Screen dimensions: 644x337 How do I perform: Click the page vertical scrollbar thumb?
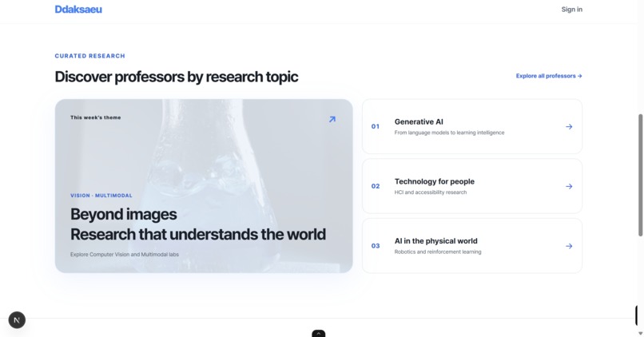pyautogui.click(x=640, y=175)
